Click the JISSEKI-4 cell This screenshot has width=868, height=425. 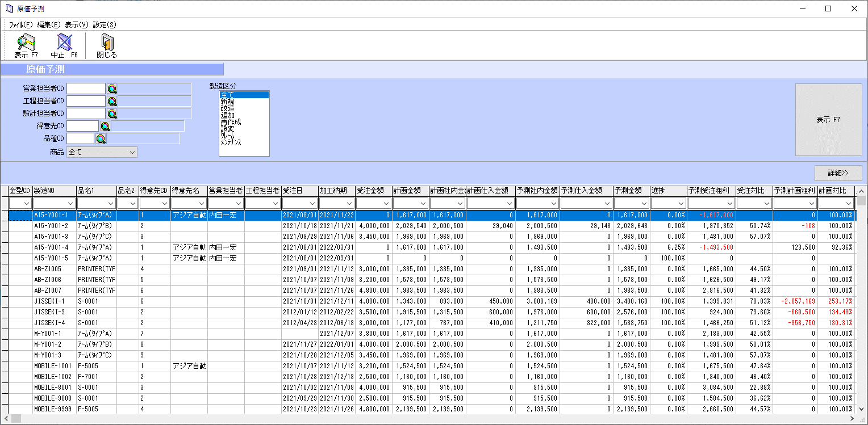pos(55,323)
